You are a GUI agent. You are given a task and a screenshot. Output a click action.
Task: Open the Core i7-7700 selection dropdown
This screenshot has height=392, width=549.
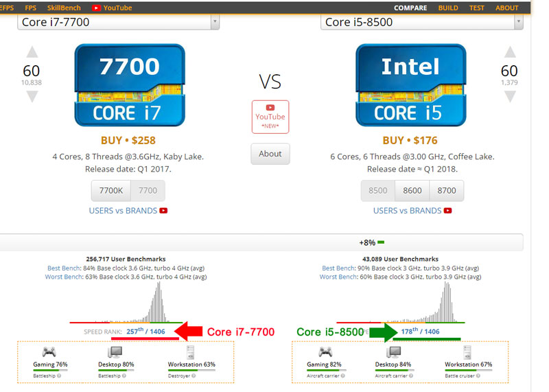[118, 22]
